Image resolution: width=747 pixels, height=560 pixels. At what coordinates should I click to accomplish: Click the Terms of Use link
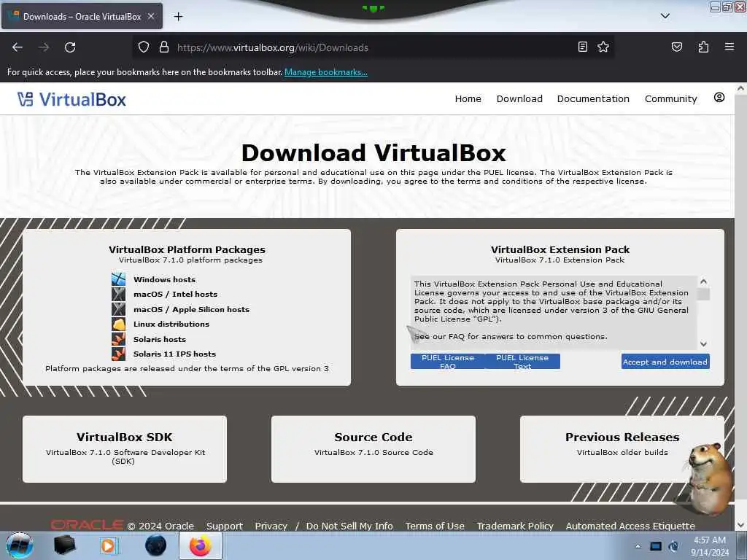435,526
